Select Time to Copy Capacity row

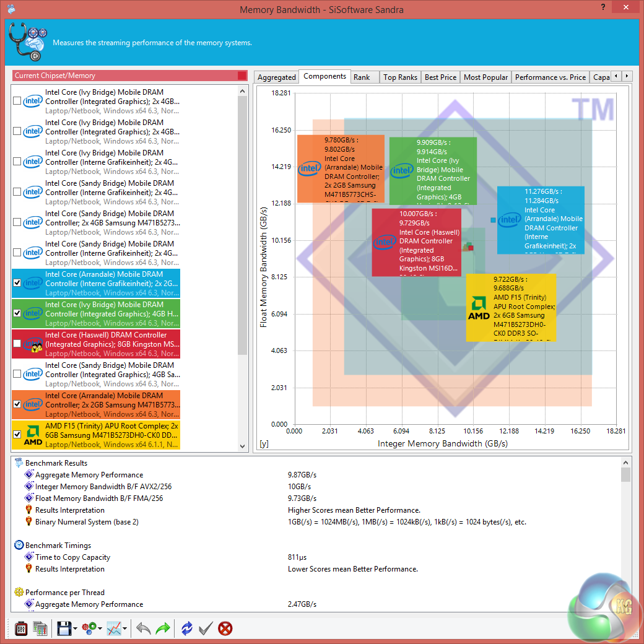(317, 557)
